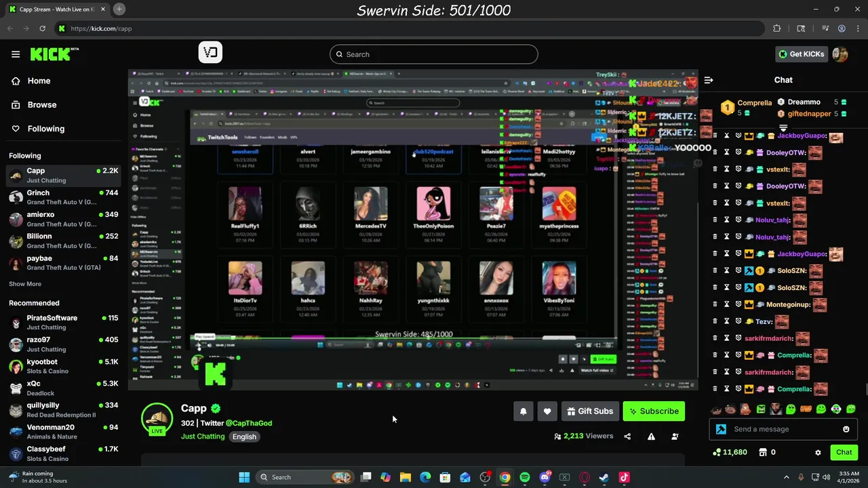Image resolution: width=868 pixels, height=488 pixels.
Task: Click the Gift Subs button
Action: tap(590, 411)
